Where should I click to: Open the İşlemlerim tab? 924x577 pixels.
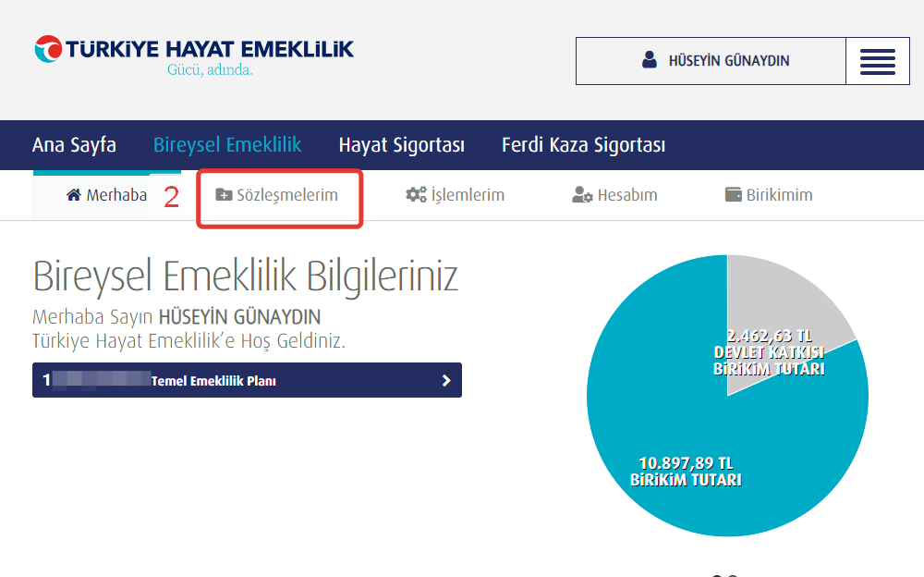pyautogui.click(x=455, y=194)
